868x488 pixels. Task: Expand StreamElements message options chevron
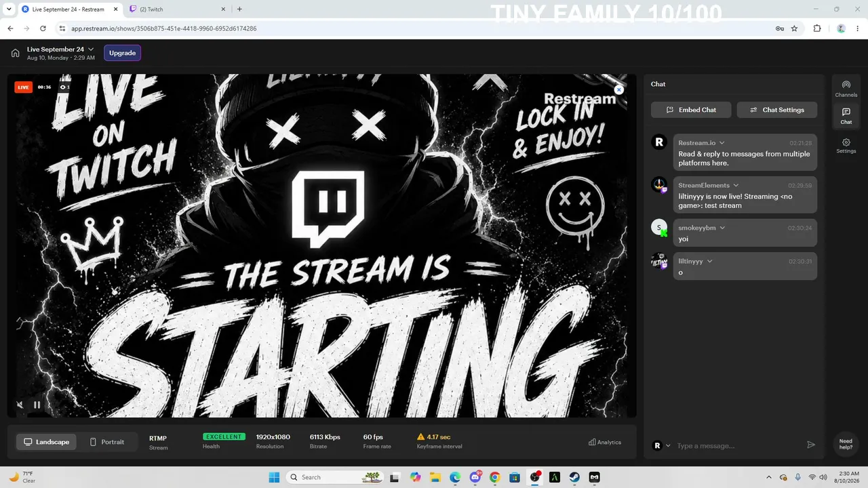click(736, 185)
